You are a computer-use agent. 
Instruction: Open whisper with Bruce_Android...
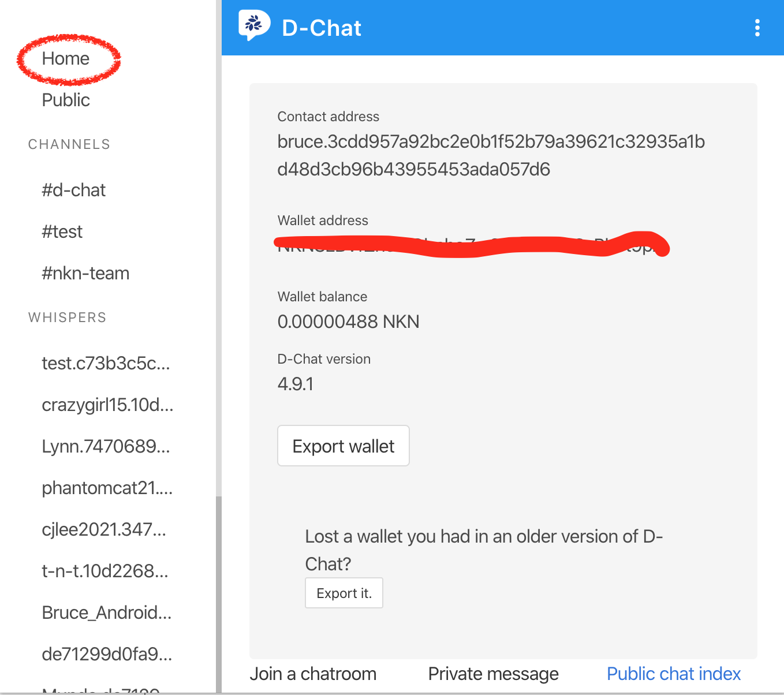point(107,612)
